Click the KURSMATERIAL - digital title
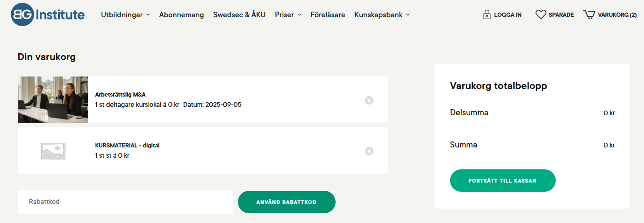 pyautogui.click(x=127, y=146)
